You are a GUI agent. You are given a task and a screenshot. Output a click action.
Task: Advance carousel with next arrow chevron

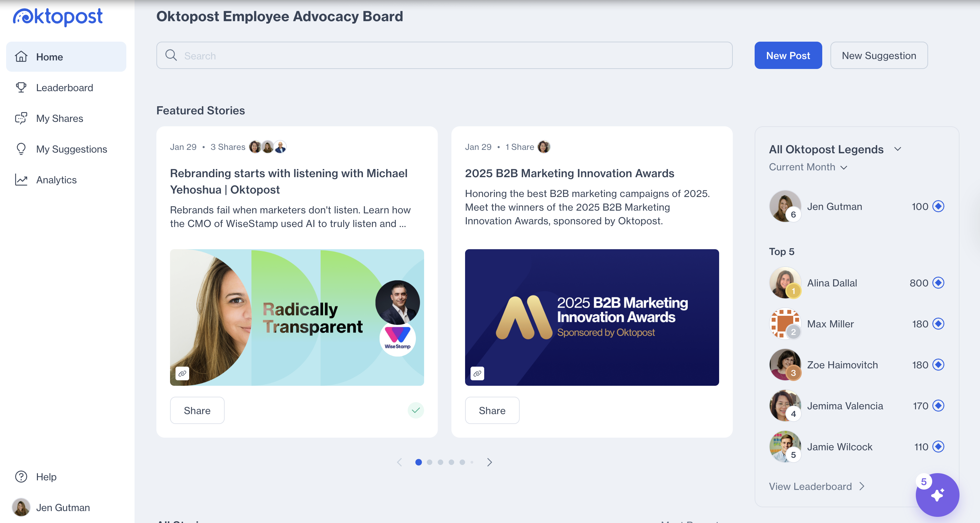pos(490,462)
